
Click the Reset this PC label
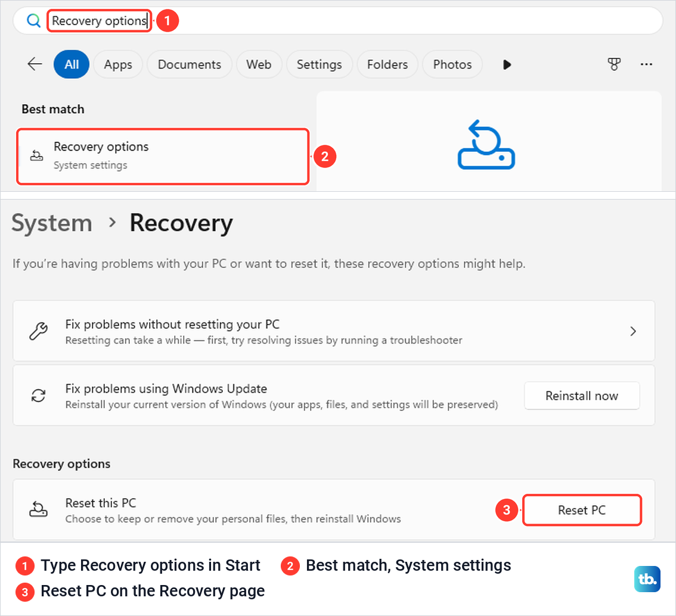(x=101, y=503)
